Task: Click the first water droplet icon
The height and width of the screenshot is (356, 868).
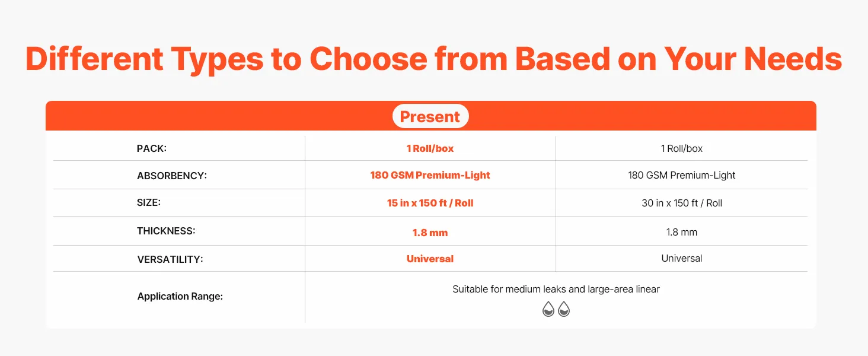Action: coord(548,309)
